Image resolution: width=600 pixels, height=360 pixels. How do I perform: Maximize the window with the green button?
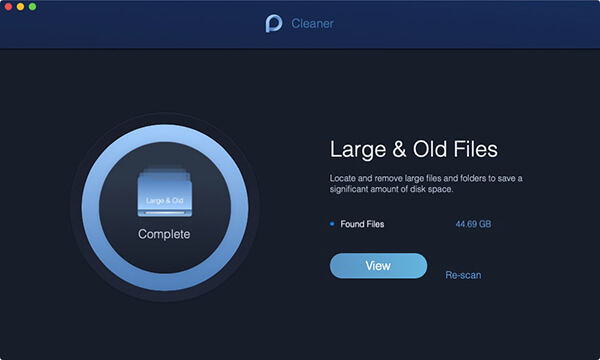(33, 7)
